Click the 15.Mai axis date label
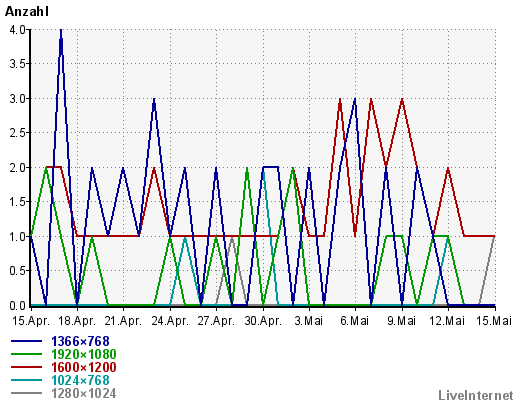The width and height of the screenshot is (520, 405). pyautogui.click(x=493, y=321)
